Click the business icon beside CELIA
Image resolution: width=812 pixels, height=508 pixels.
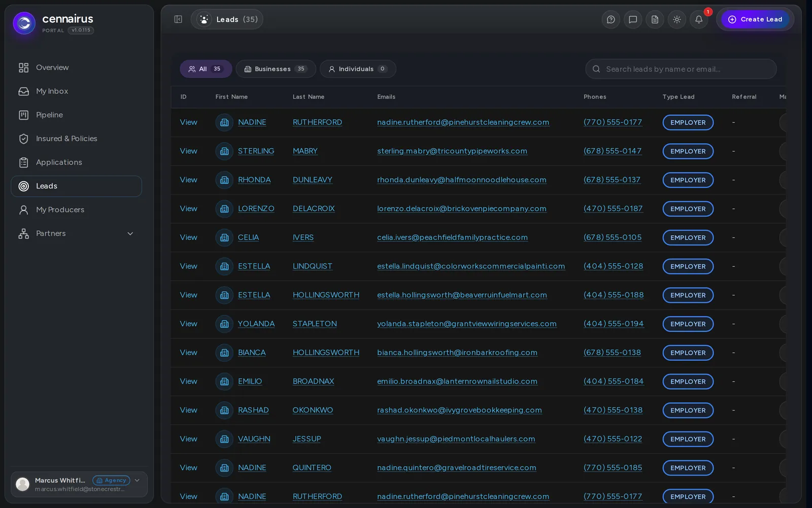pyautogui.click(x=224, y=238)
